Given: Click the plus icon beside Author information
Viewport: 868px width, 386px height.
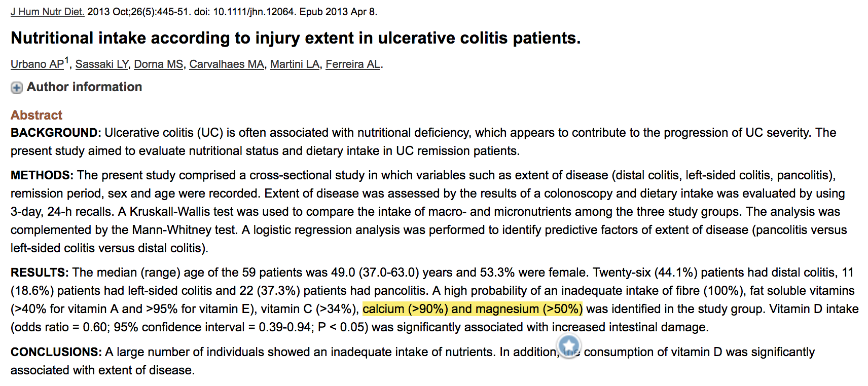Looking at the screenshot, I should click(17, 88).
